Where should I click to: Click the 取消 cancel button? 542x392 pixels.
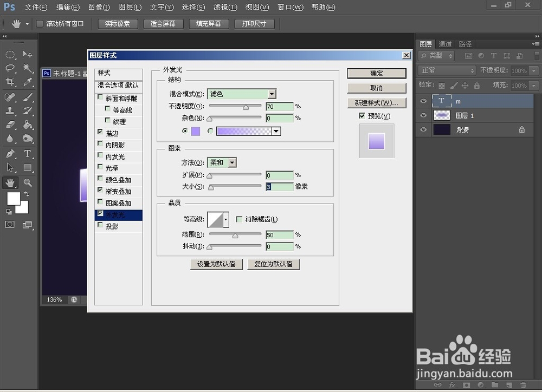coord(377,88)
